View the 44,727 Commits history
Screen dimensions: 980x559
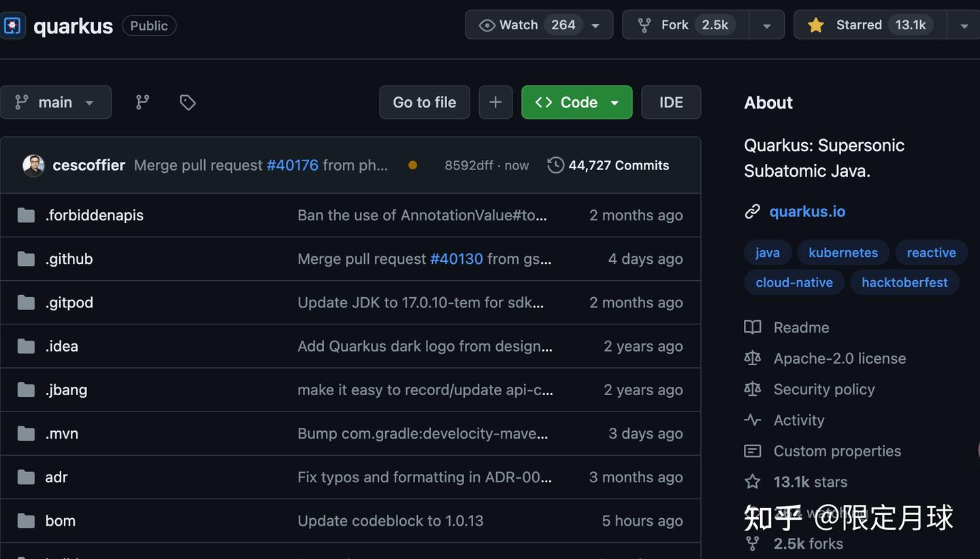[619, 165]
